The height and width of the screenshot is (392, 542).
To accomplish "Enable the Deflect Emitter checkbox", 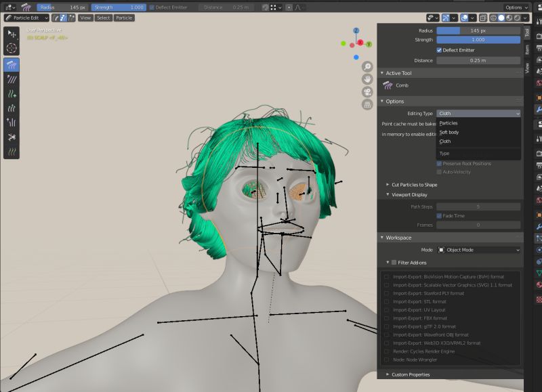I will pyautogui.click(x=438, y=49).
